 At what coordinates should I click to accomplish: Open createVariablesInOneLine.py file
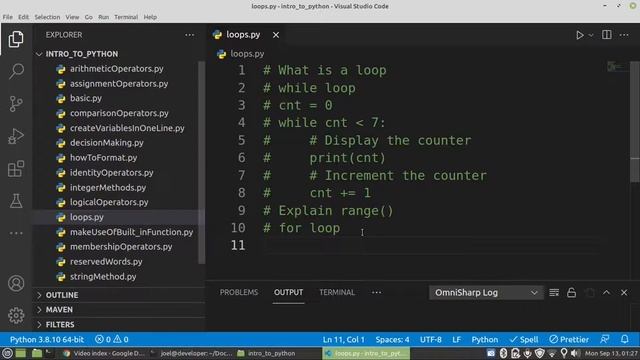coord(127,128)
